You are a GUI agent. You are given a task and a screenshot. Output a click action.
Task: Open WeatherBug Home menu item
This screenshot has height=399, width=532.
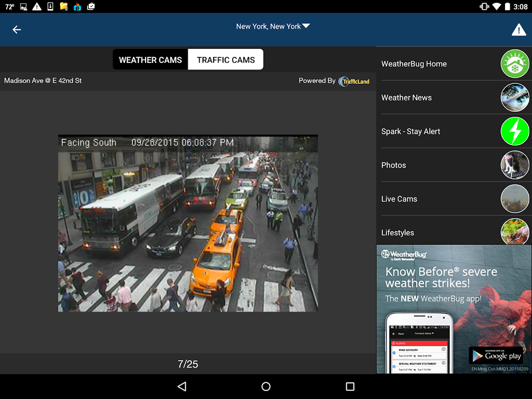(454, 64)
